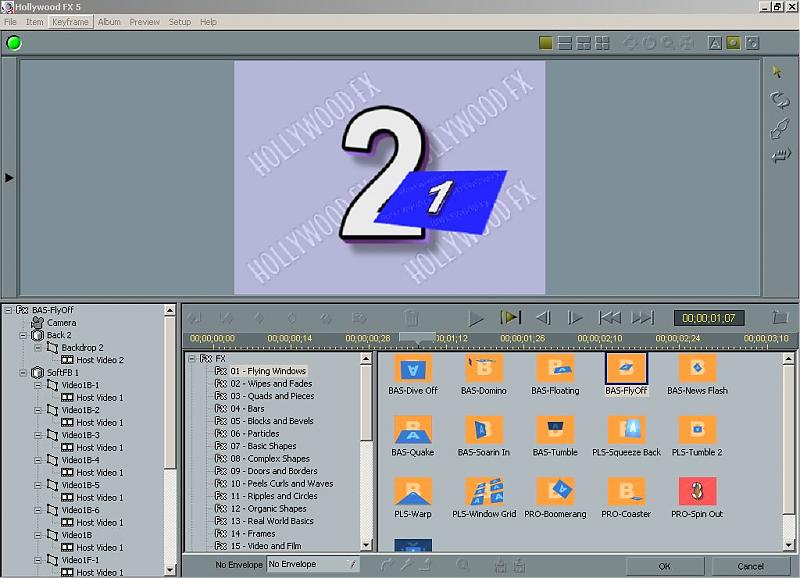Click the Cancel button
The image size is (800, 578).
(750, 566)
